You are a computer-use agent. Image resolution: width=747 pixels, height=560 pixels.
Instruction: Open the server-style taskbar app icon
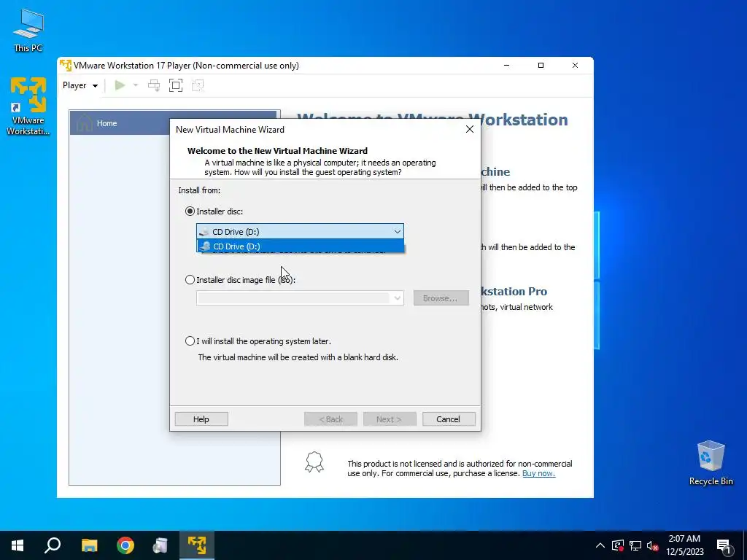click(x=160, y=545)
